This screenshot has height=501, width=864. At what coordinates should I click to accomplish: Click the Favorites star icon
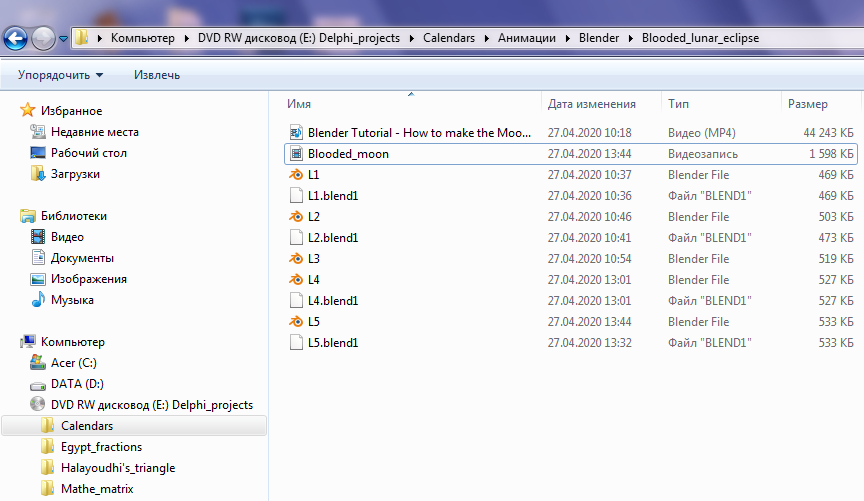(x=28, y=110)
